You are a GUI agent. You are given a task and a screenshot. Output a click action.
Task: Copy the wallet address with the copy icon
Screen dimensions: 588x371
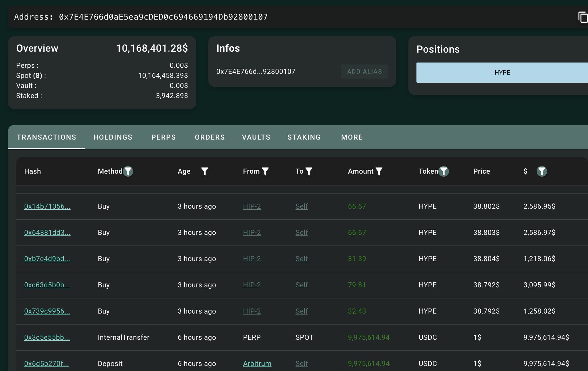tap(583, 17)
